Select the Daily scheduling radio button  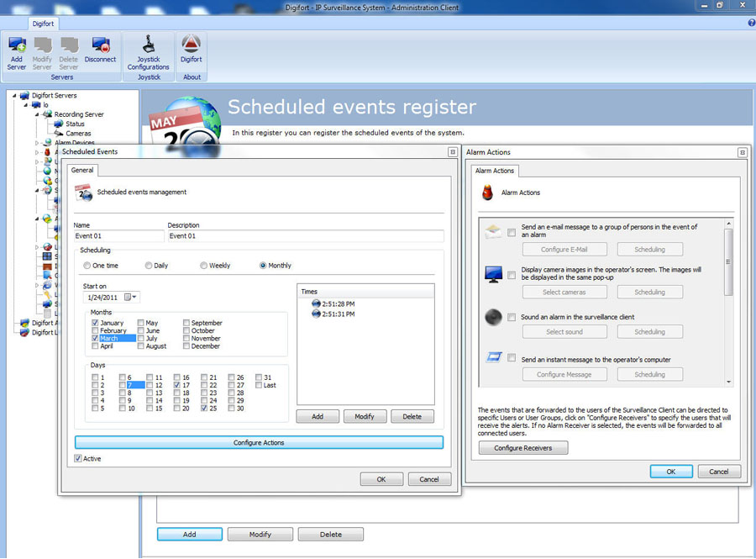(x=149, y=266)
